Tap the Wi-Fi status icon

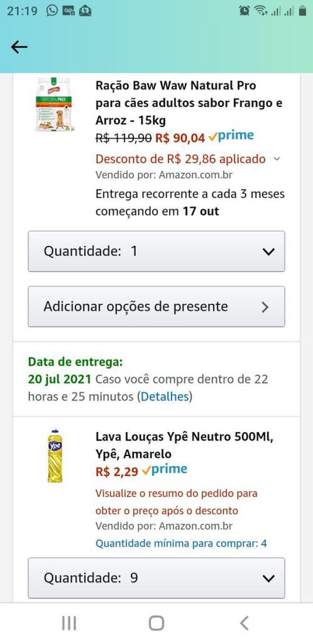pos(260,11)
